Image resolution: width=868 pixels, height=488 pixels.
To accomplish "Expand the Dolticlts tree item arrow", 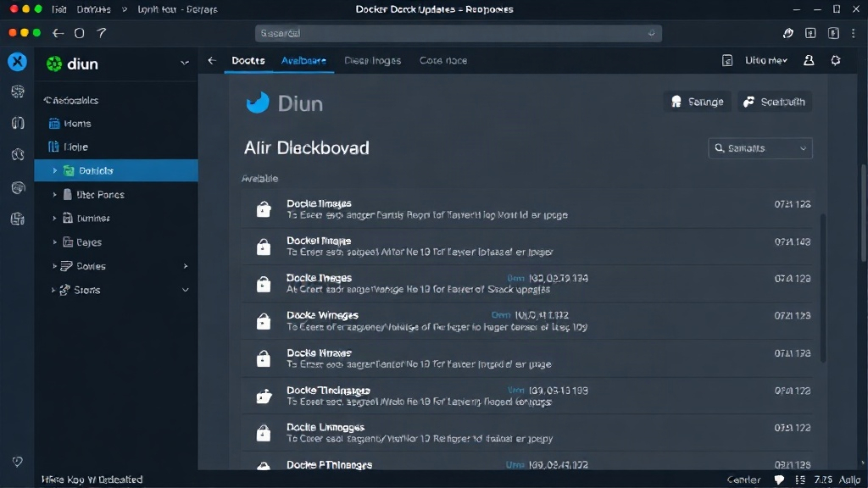I will (55, 170).
